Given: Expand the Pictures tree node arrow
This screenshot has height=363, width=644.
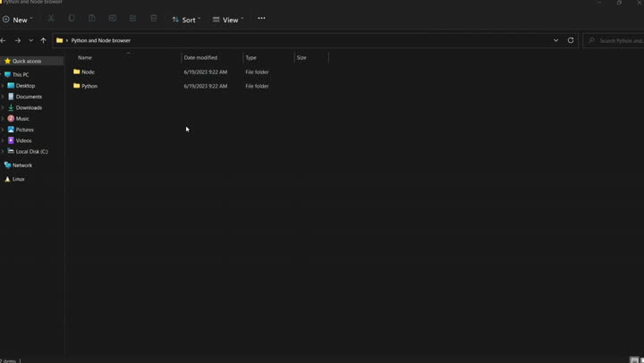Looking at the screenshot, I should [3, 130].
